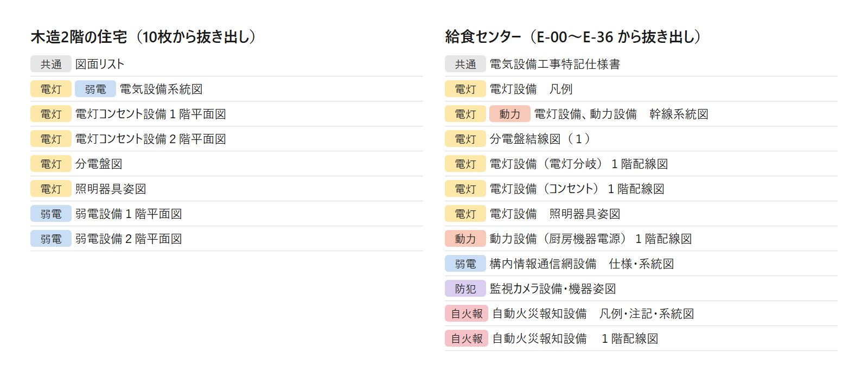Select the 図面リスト row text
Image resolution: width=868 pixels, height=377 pixels.
(x=100, y=64)
